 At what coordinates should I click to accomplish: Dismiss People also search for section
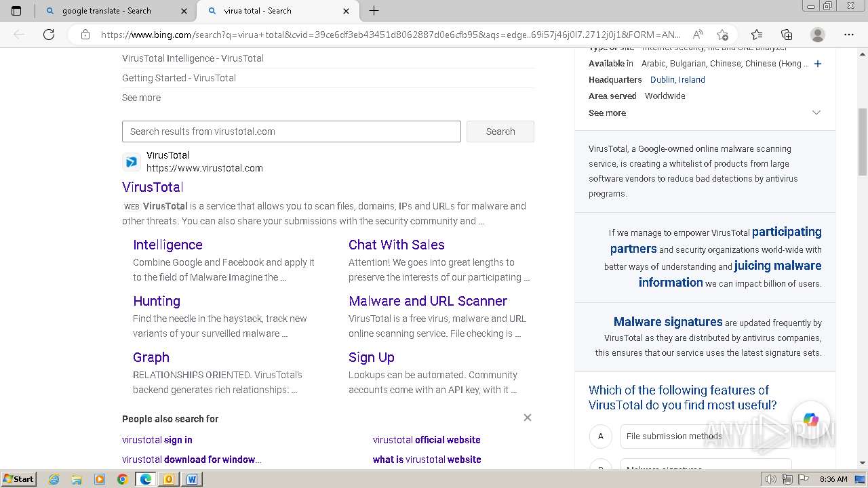click(528, 418)
